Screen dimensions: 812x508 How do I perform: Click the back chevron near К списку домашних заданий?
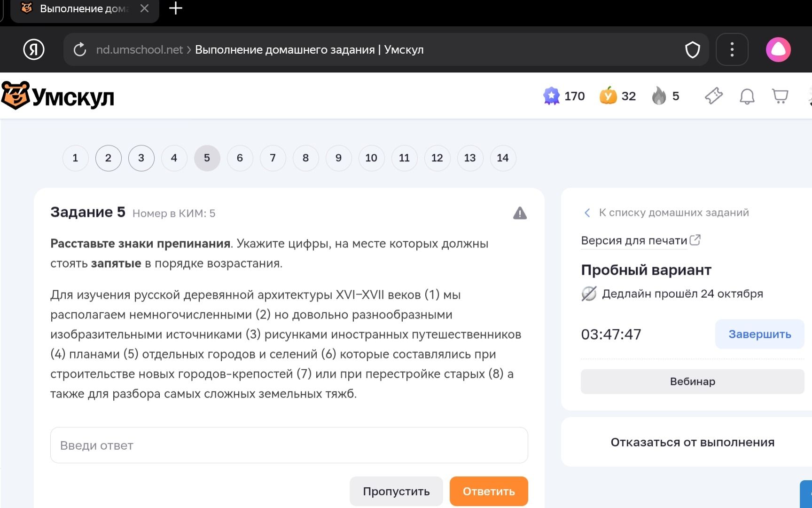(587, 213)
